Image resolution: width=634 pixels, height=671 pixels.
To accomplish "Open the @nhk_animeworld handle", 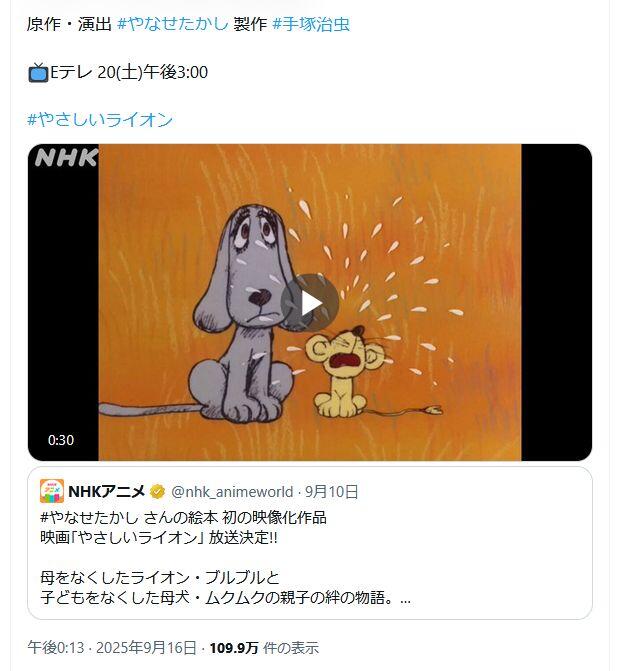I will [232, 492].
